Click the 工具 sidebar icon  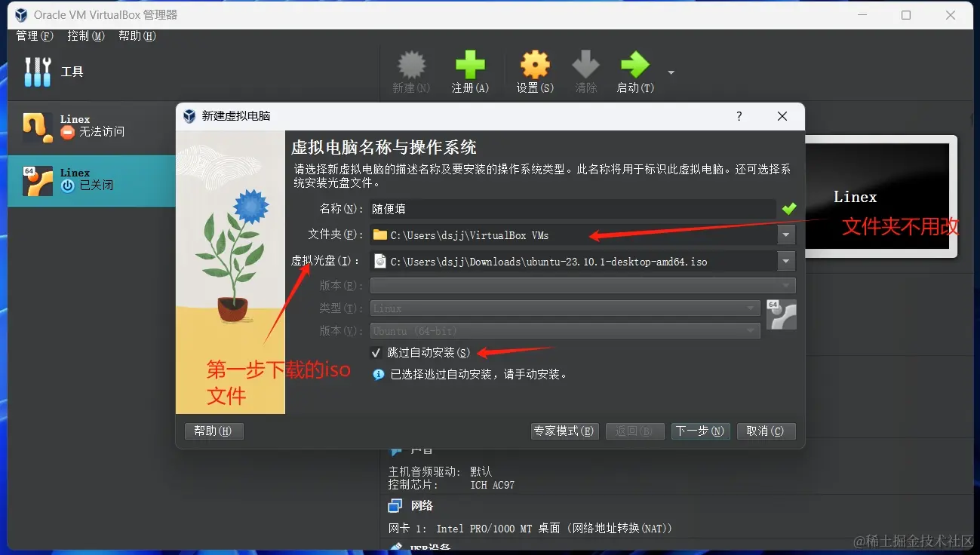37,72
